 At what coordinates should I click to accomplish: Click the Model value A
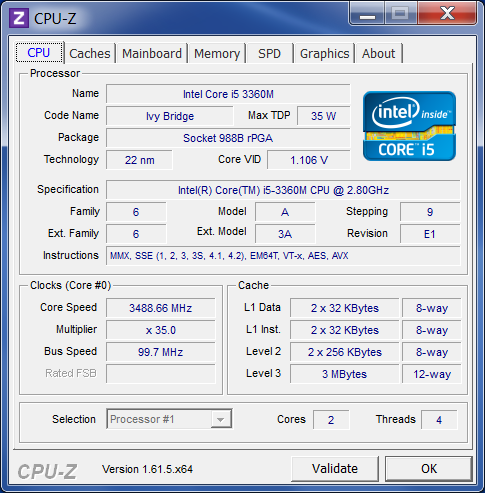(285, 212)
